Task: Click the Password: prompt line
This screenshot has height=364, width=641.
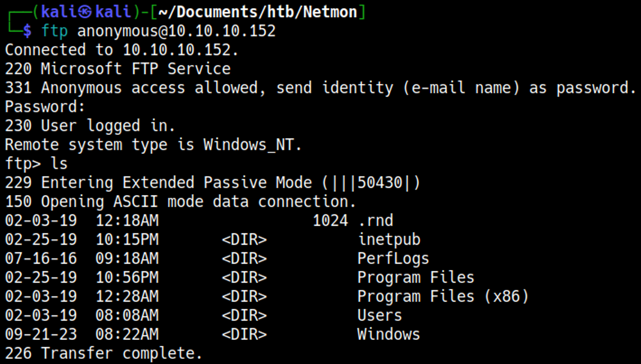Action: pos(45,107)
